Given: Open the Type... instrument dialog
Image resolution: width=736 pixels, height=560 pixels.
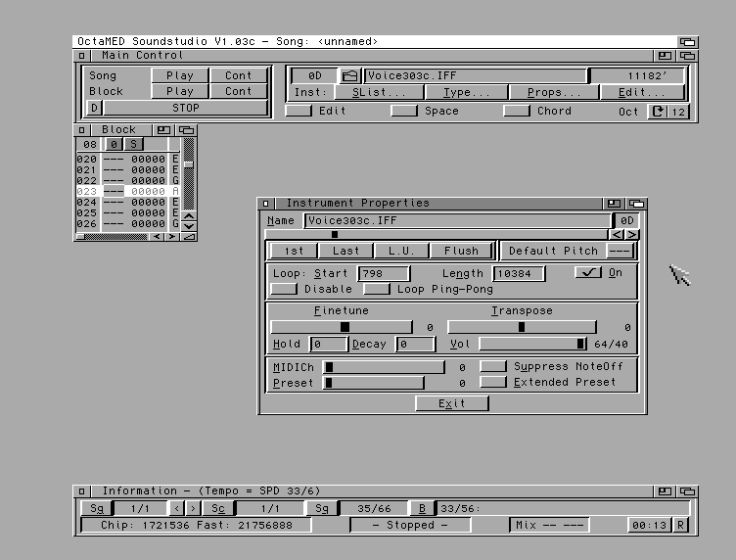Looking at the screenshot, I should [x=466, y=92].
